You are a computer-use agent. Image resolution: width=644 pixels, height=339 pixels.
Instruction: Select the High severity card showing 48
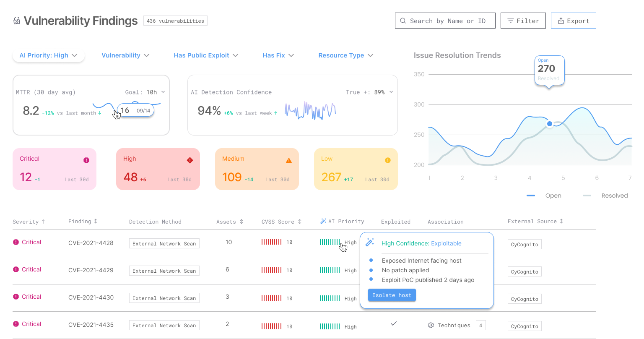[158, 169]
